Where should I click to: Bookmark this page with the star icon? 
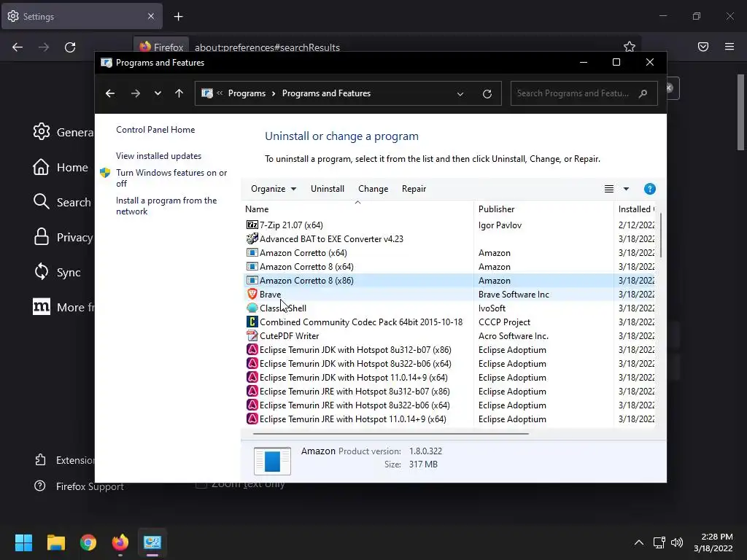click(630, 47)
